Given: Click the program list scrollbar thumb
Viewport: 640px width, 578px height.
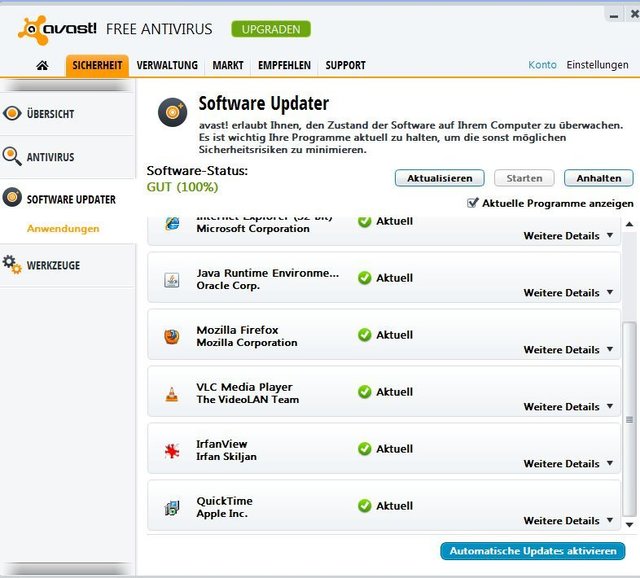Looking at the screenshot, I should [x=629, y=419].
